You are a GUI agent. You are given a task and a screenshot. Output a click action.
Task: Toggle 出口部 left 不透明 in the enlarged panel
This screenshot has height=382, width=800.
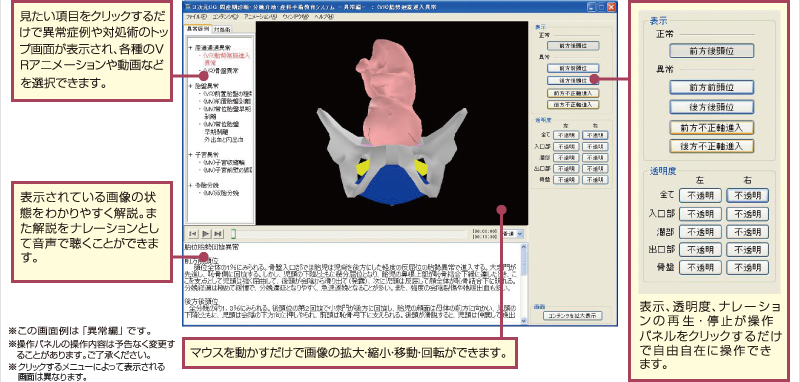pos(701,250)
